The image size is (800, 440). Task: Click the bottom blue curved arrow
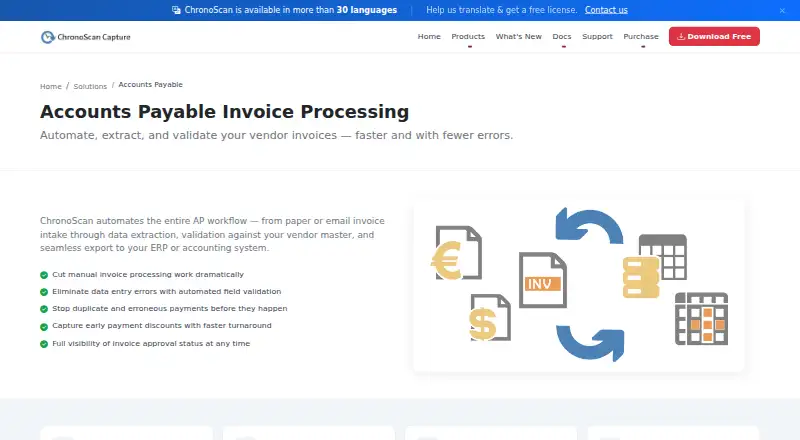[590, 343]
